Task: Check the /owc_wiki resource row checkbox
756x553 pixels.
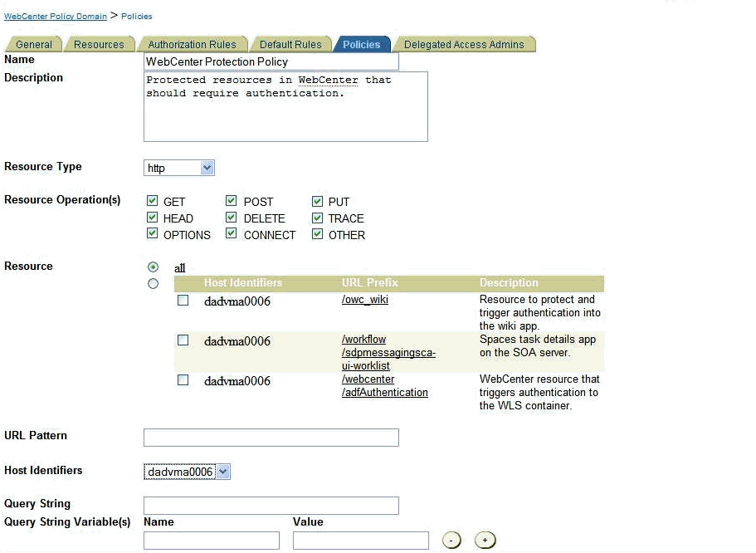Action: pyautogui.click(x=183, y=301)
